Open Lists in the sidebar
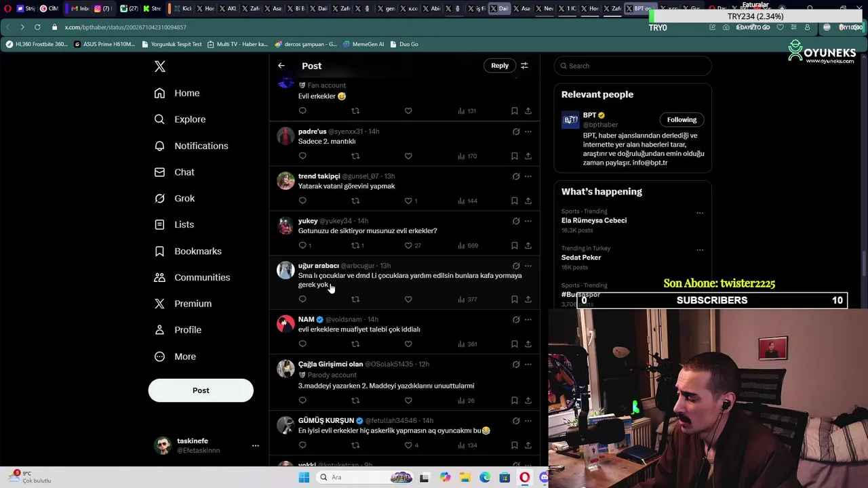Screen dimensions: 868x488 174,224
